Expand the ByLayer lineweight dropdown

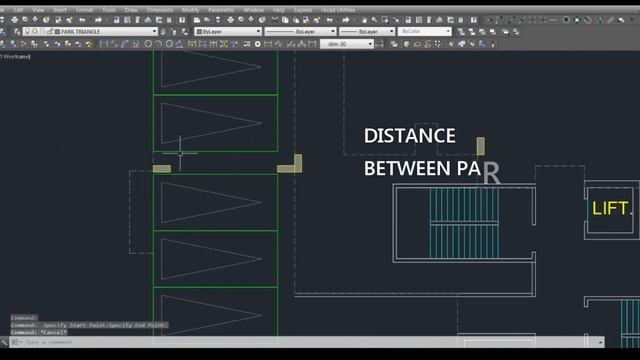coord(391,31)
